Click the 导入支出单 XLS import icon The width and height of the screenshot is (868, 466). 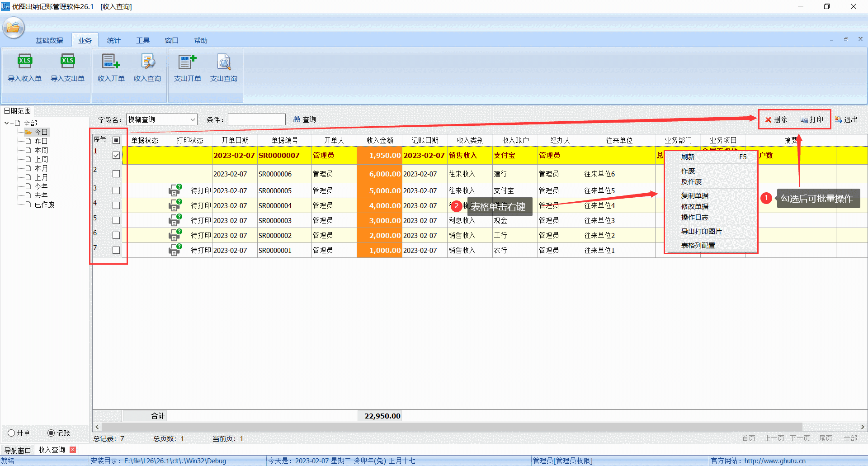point(67,62)
